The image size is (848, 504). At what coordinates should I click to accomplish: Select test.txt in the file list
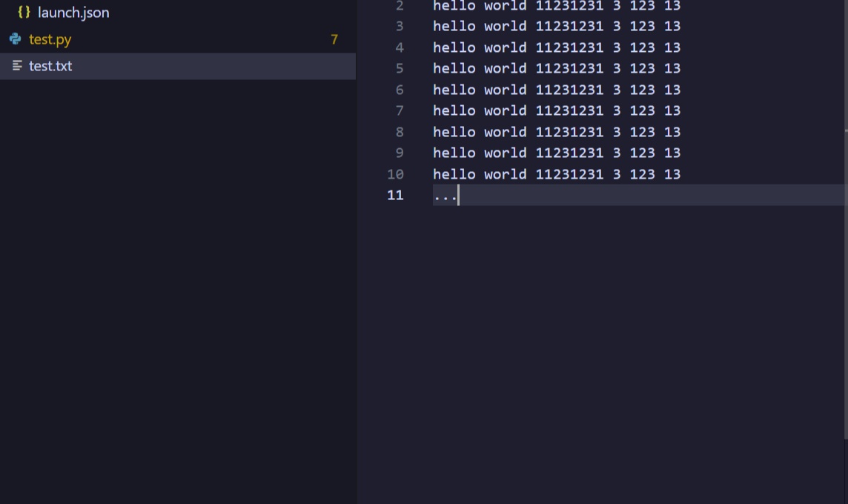click(50, 66)
